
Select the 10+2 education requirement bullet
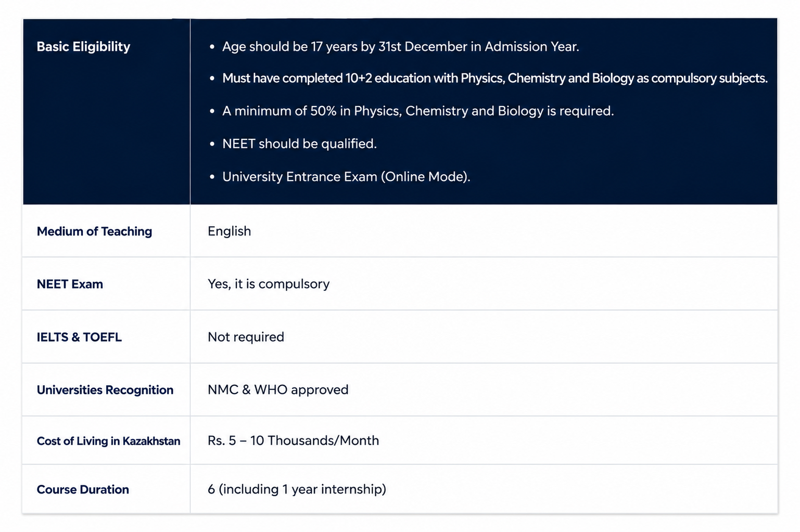tap(495, 78)
